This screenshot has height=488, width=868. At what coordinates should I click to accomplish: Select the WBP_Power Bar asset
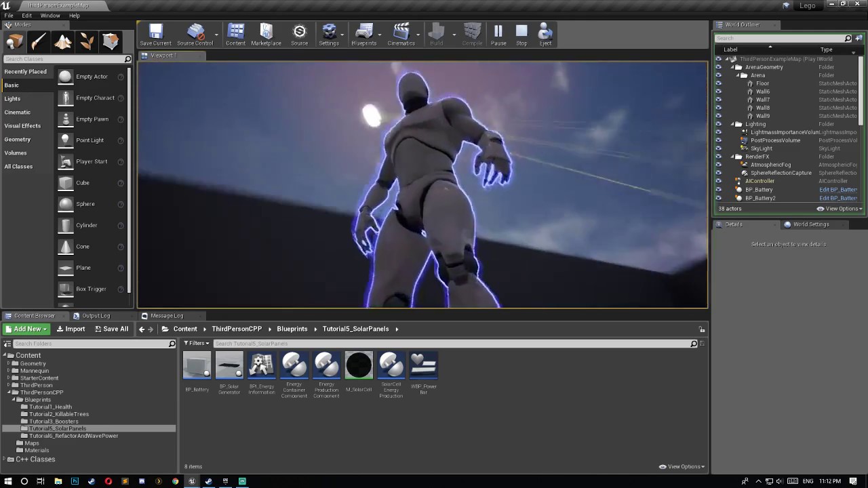tap(423, 373)
